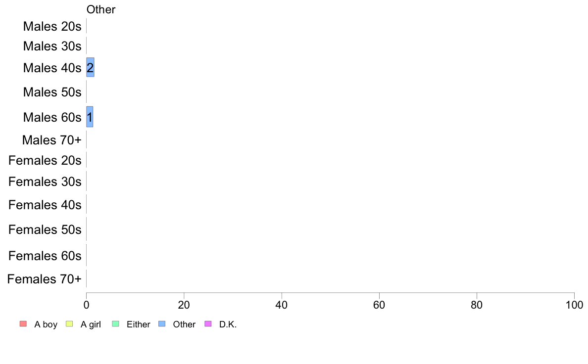Click the Females 60s row label
This screenshot has width=588, height=364.
45,256
